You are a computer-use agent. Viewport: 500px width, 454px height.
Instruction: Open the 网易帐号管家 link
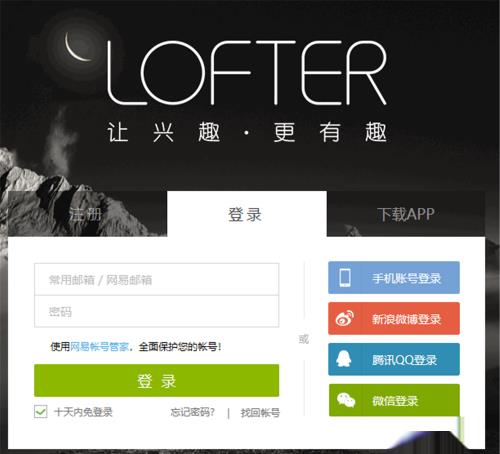(99, 347)
